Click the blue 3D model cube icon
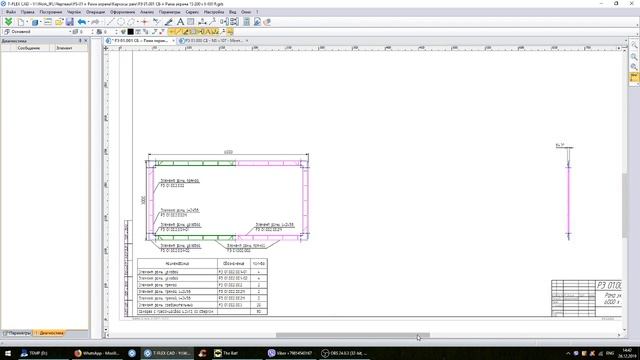This screenshot has width=640, height=360. (35, 22)
